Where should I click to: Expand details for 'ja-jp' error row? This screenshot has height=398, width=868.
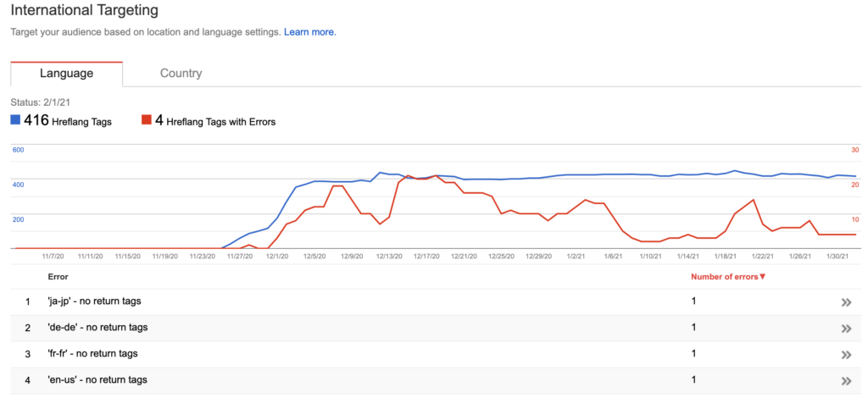(845, 301)
